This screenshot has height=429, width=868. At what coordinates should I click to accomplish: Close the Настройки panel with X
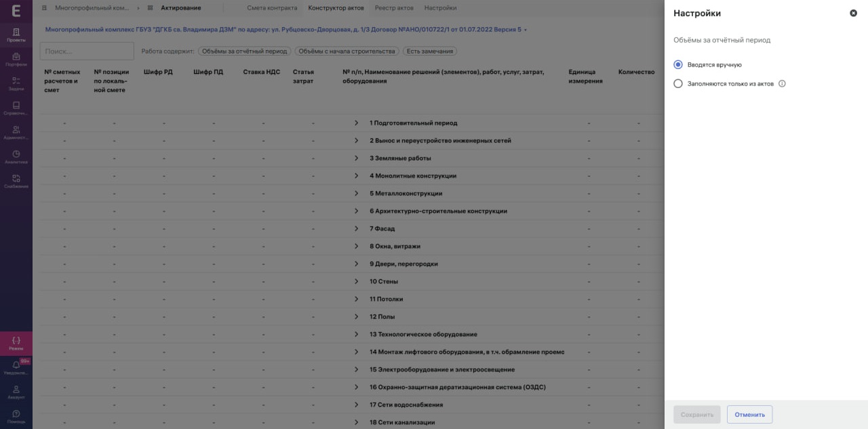[853, 13]
